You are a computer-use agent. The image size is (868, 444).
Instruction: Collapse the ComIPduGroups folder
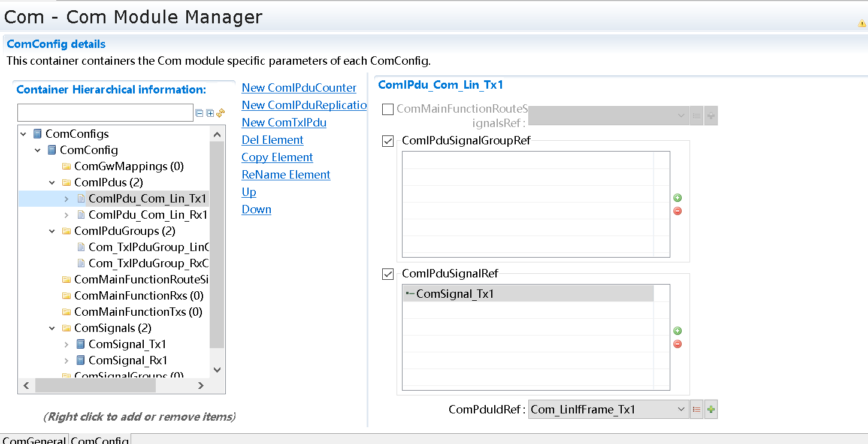52,231
